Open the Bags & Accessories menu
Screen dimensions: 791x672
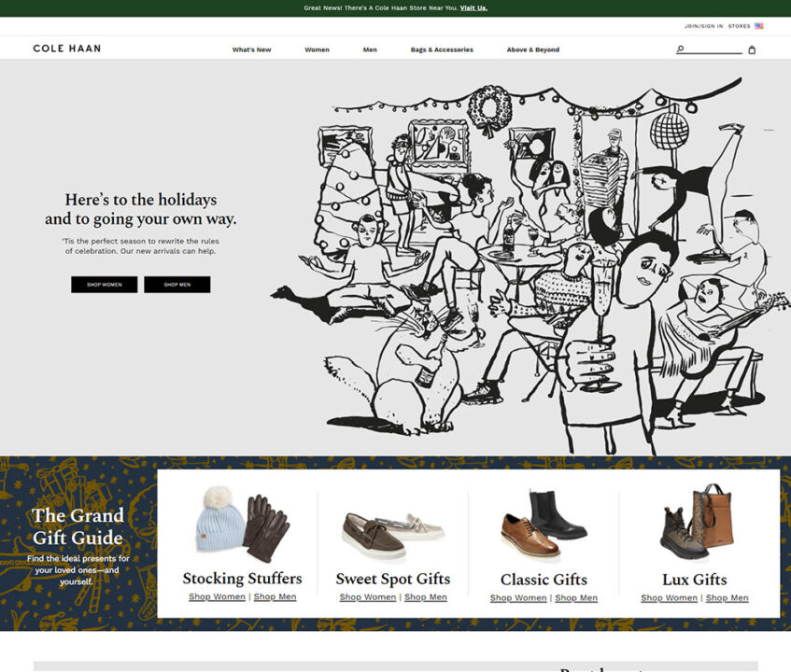coord(441,49)
